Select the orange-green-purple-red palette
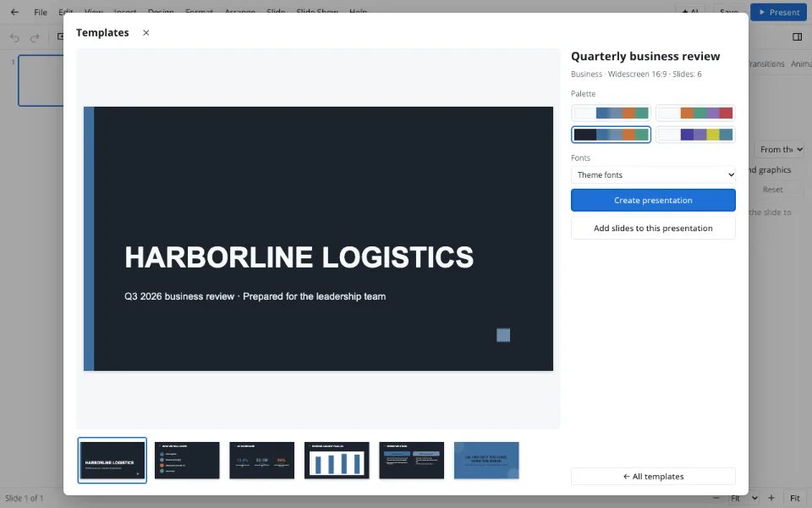This screenshot has height=508, width=812. pyautogui.click(x=695, y=113)
